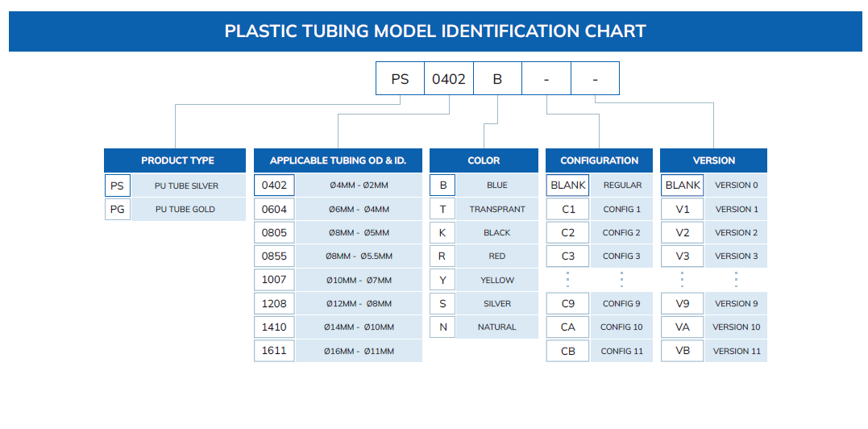Select the 0604 tubing size code
The width and height of the screenshot is (868, 429).
(274, 210)
